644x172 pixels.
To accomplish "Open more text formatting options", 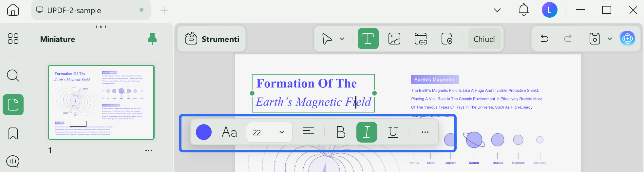I will point(425,132).
